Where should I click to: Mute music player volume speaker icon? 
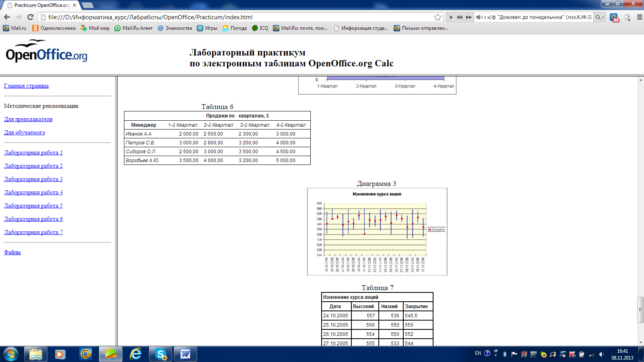point(479,17)
